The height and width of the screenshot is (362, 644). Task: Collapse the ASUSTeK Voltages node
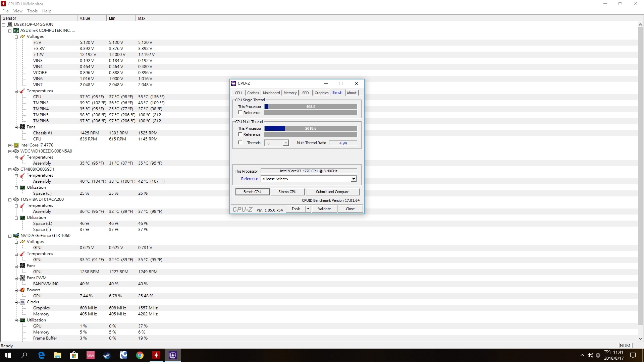tap(16, 37)
